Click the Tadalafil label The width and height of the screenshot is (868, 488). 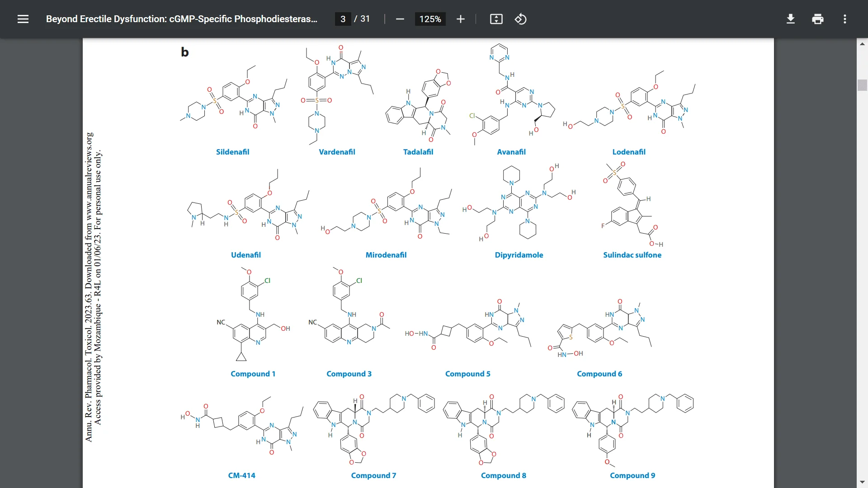click(418, 152)
